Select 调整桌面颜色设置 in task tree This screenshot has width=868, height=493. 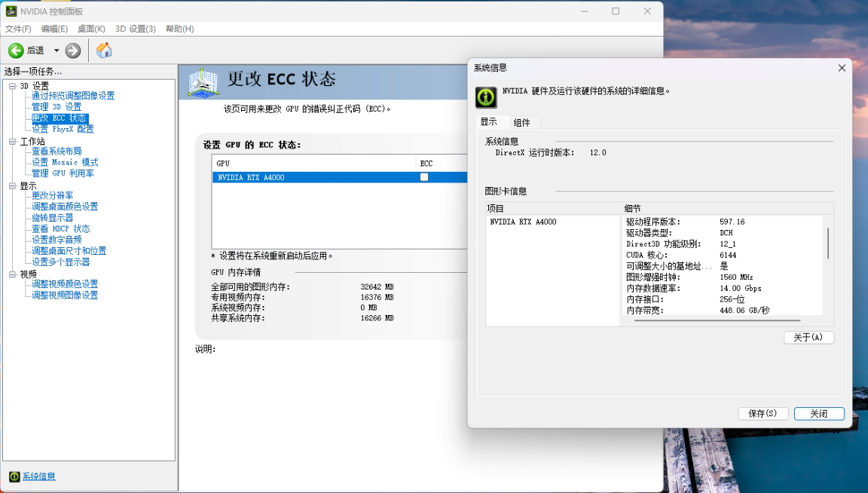click(x=65, y=207)
